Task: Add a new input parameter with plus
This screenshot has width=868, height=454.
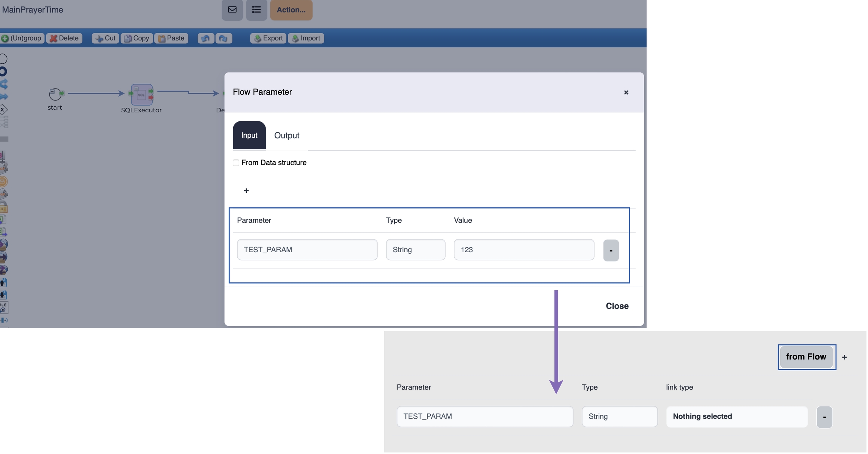Action: tap(246, 191)
